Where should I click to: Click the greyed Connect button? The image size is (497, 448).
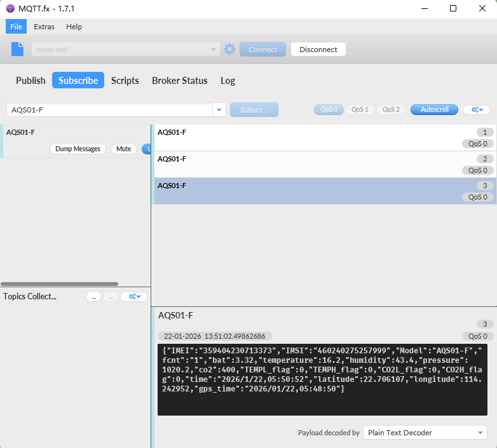click(262, 50)
